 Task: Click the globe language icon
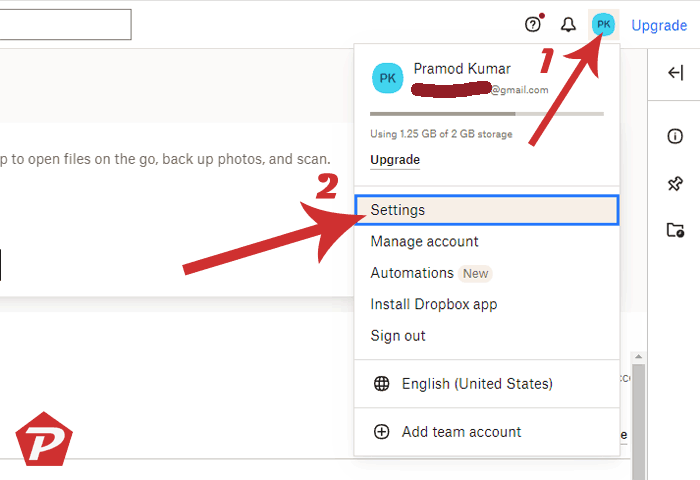pos(381,384)
